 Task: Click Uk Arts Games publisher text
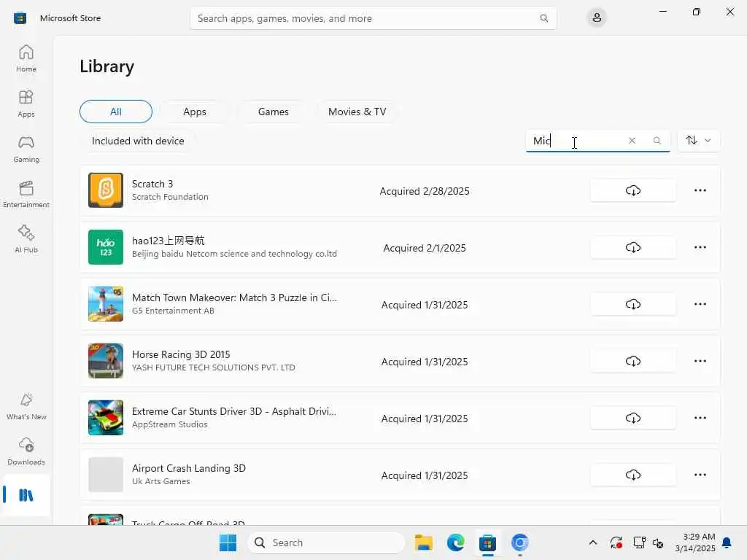[x=161, y=481]
